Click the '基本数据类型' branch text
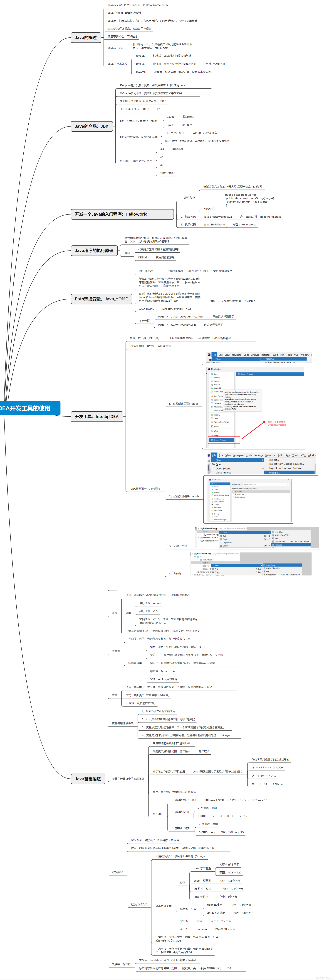Image resolution: width=334 pixels, height=980 pixels. click(x=163, y=906)
